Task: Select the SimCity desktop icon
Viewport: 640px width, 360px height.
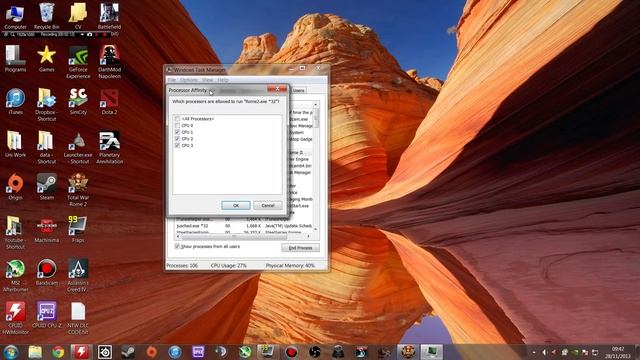Action: point(78,101)
